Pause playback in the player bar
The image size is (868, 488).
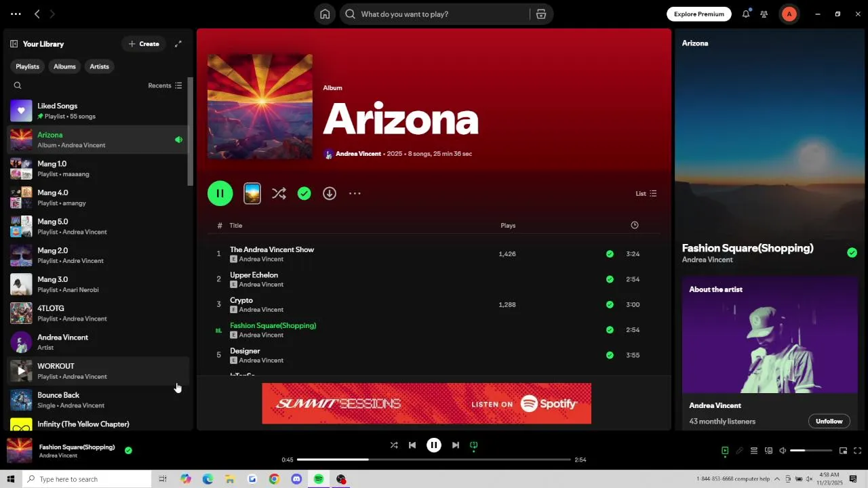[434, 445]
